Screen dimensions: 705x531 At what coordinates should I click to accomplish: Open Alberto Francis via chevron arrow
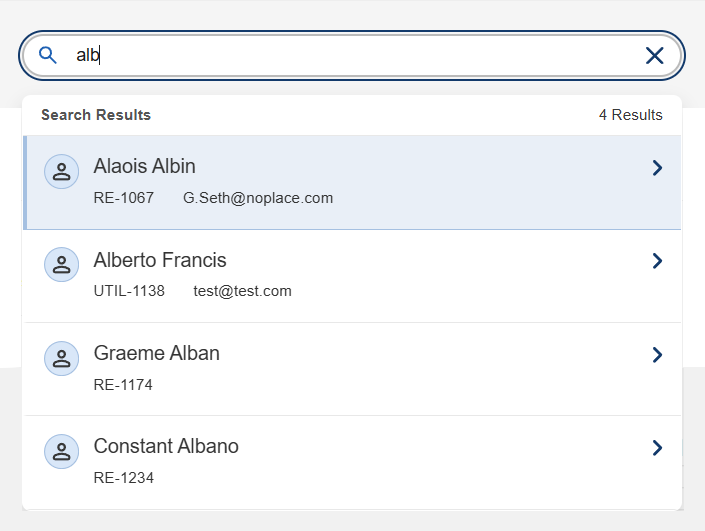coord(657,261)
